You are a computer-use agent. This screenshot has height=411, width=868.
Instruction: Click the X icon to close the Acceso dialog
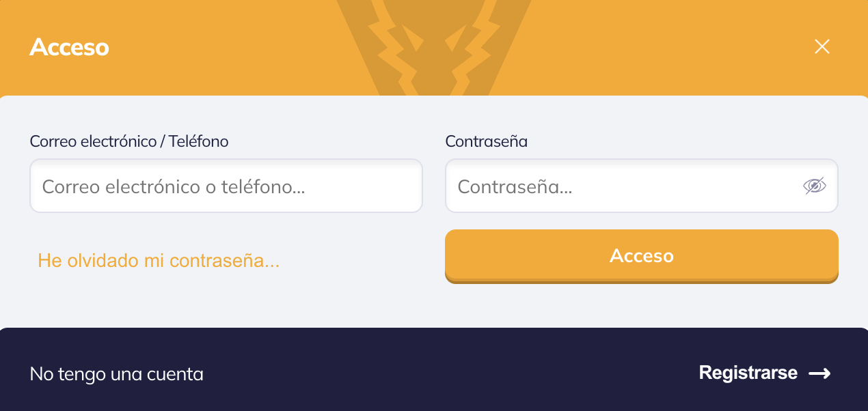(822, 46)
